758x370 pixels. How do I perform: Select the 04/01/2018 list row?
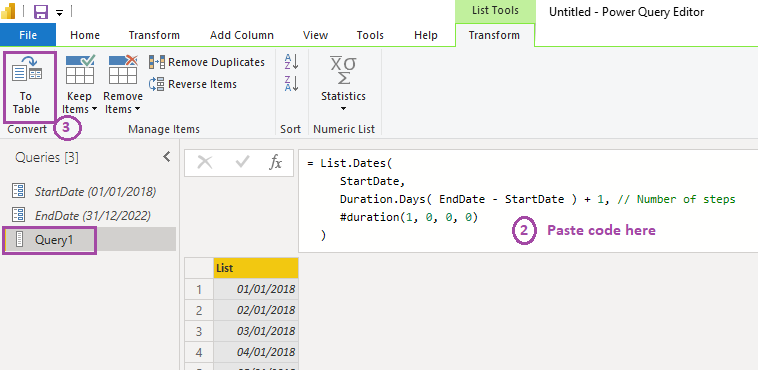tap(256, 352)
